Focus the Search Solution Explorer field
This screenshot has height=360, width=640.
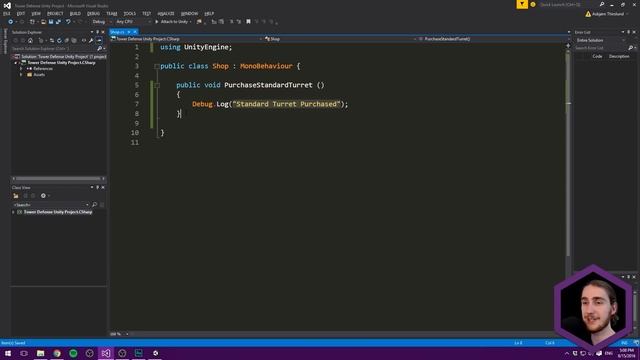point(54,49)
